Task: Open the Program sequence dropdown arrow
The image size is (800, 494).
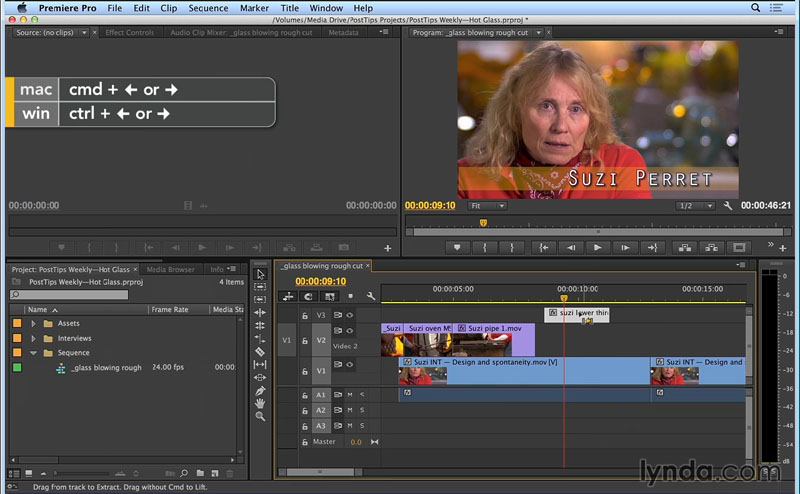Action: [x=538, y=32]
